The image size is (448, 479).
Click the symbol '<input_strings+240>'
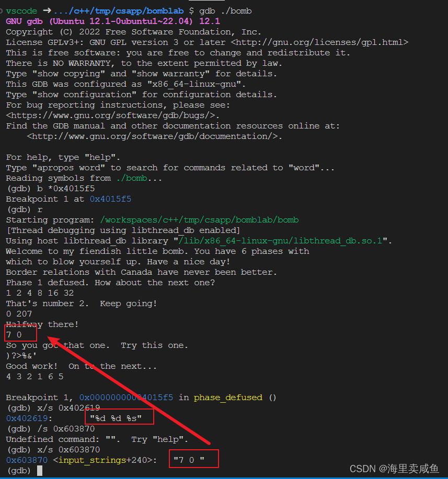click(103, 460)
